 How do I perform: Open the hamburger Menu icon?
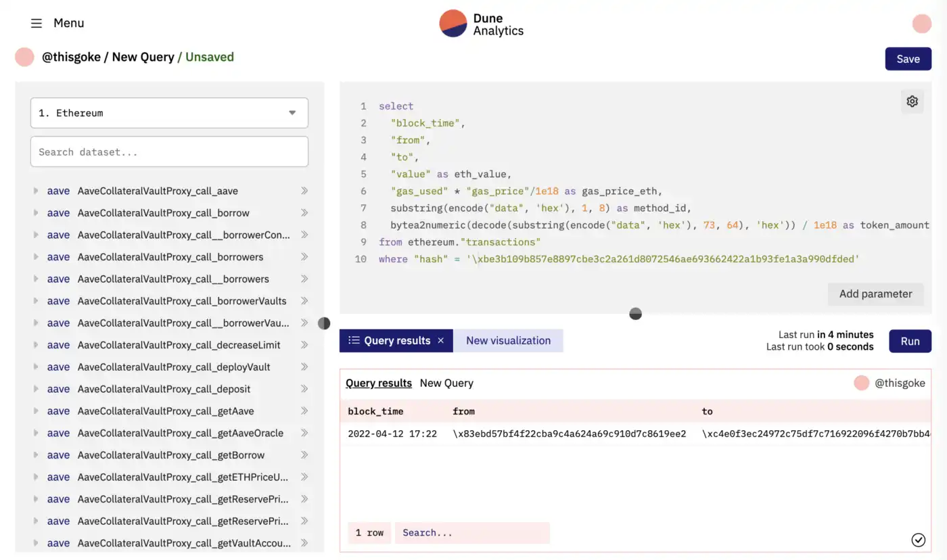37,23
